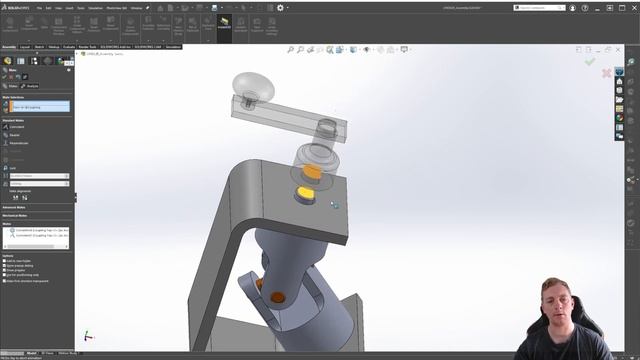This screenshot has width=640, height=360.
Task: Toggle Make first selection transparent checkbox
Action: (x=4, y=281)
